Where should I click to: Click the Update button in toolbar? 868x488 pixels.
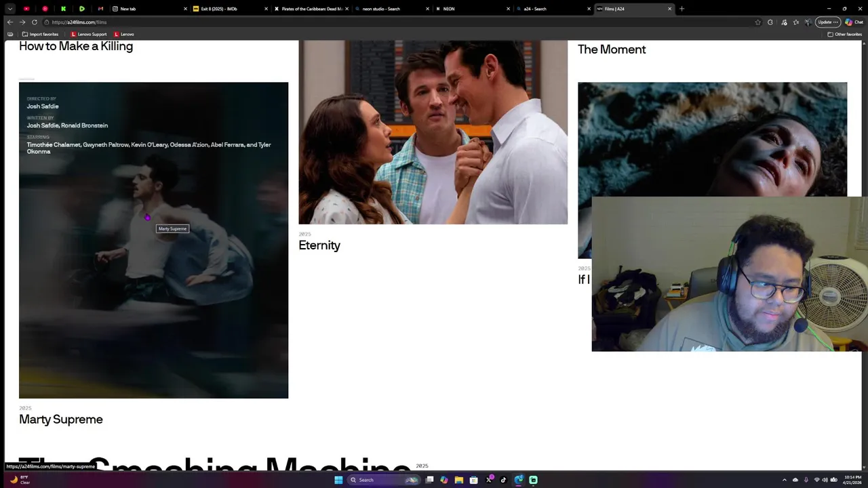tap(828, 22)
